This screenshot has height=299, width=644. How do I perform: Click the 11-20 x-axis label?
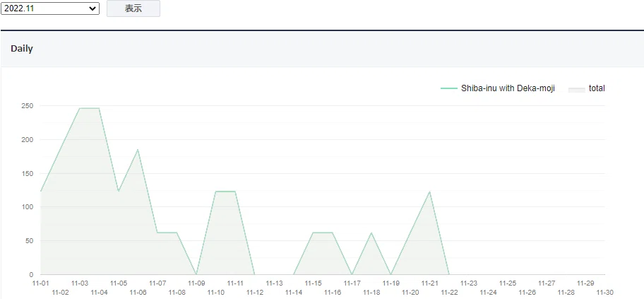click(x=410, y=293)
